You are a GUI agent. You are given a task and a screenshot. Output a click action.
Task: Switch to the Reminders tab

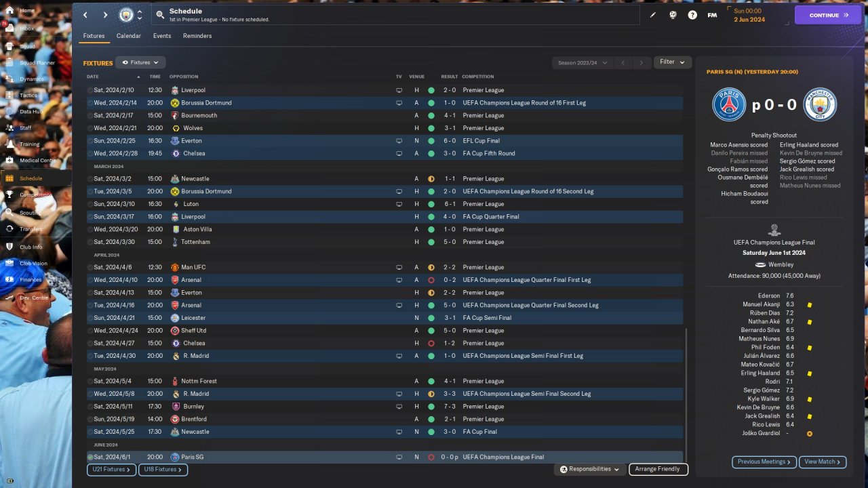197,36
